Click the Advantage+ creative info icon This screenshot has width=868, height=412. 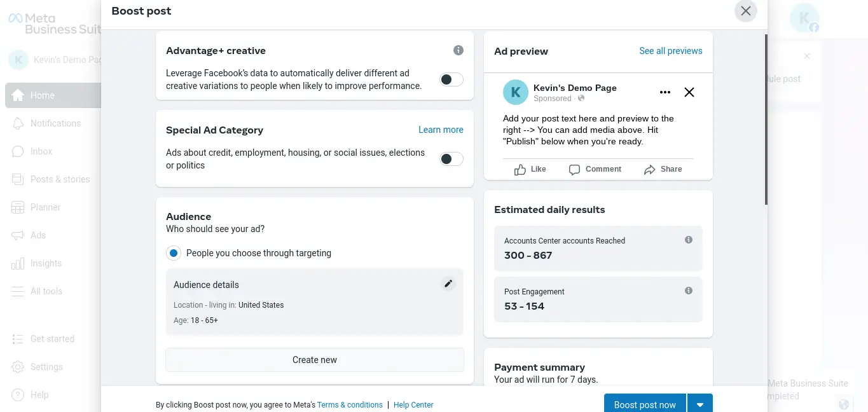(x=458, y=51)
